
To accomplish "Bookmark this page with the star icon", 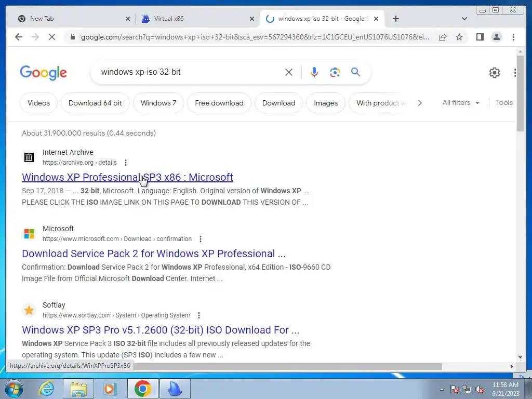I will pos(459,37).
